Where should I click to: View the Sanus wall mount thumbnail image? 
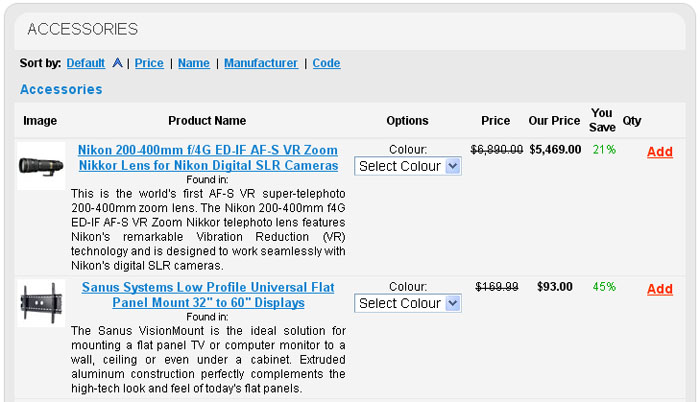(x=41, y=303)
